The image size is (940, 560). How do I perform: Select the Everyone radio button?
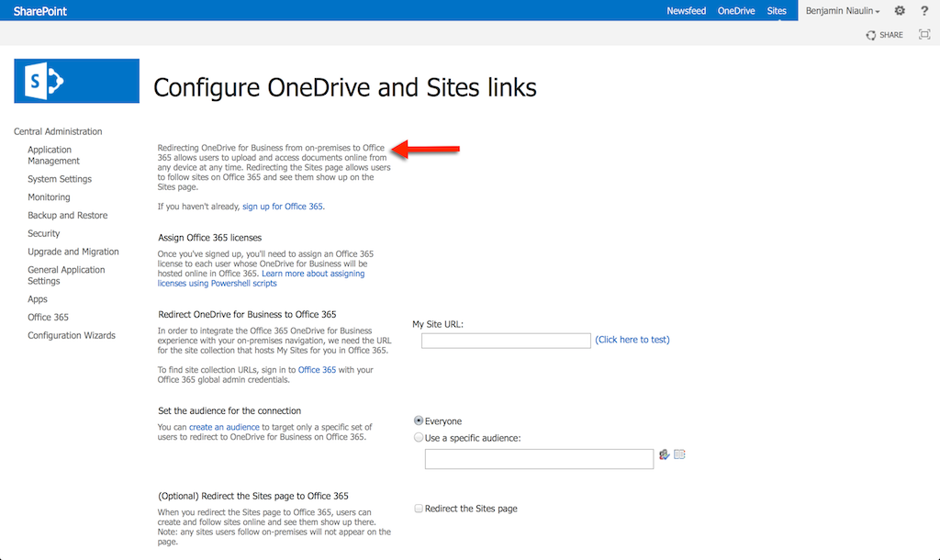point(419,420)
